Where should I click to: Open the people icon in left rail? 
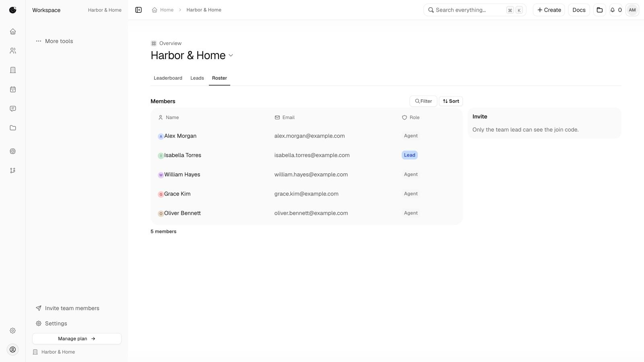click(x=13, y=51)
